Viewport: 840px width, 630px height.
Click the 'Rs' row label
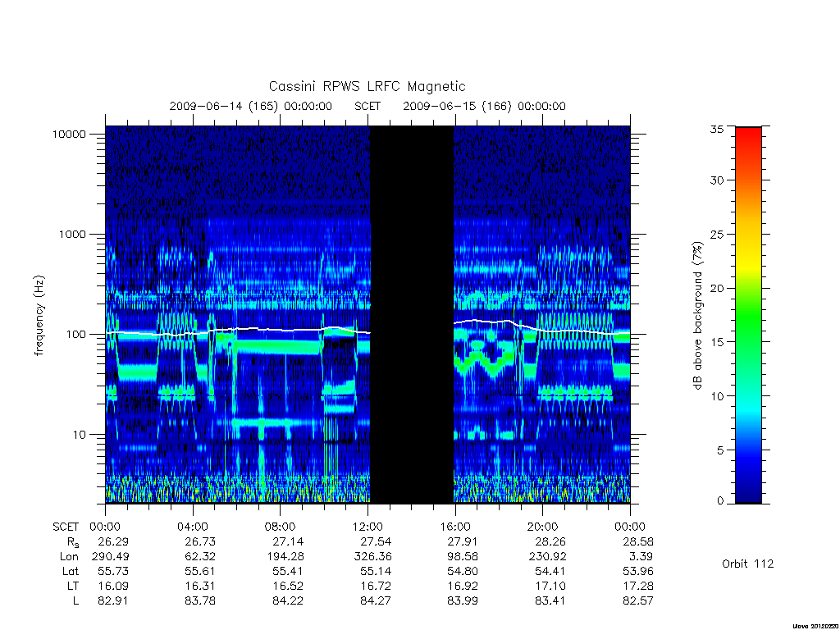click(x=73, y=542)
